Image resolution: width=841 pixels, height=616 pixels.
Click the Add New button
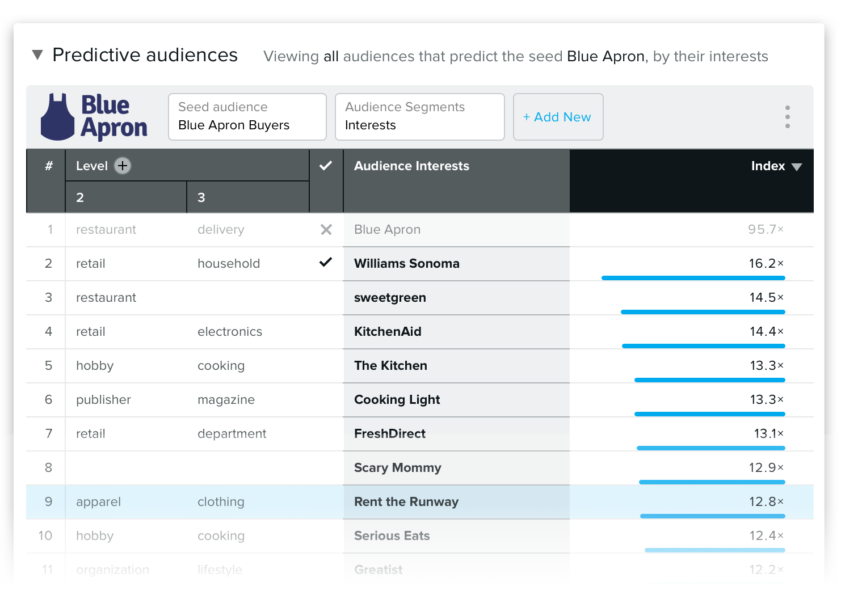pos(558,117)
